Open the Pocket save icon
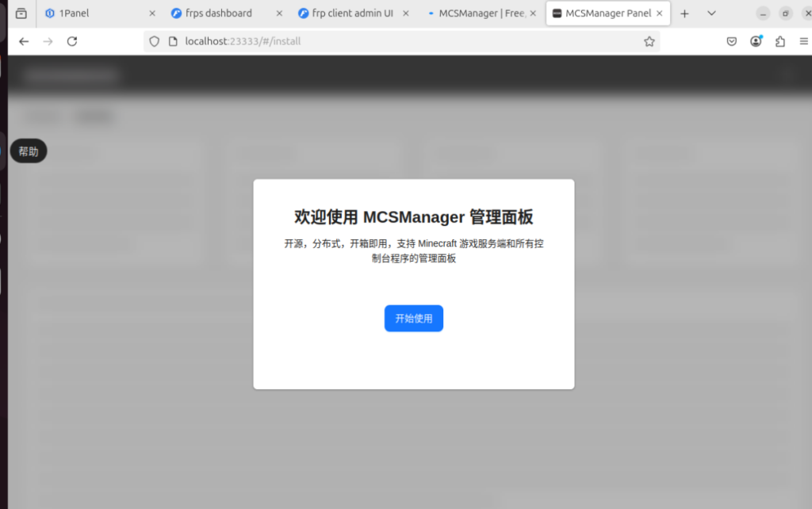Viewport: 812px width, 509px height. point(732,41)
